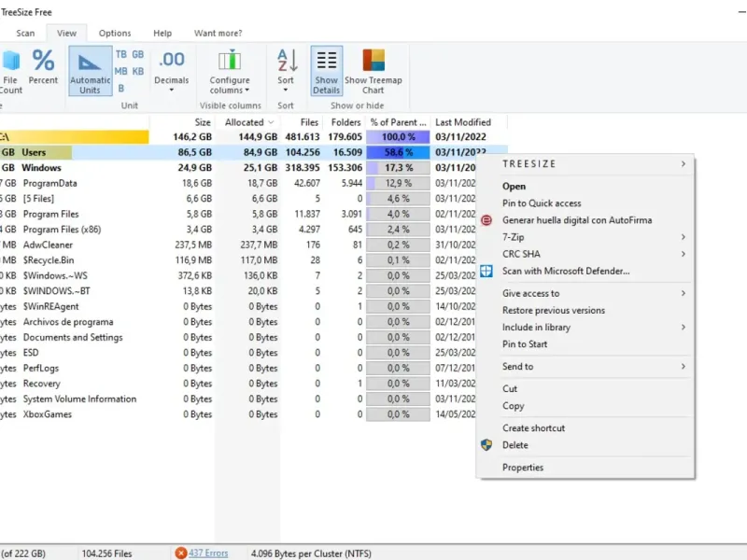Set the unit to TB

coord(121,54)
